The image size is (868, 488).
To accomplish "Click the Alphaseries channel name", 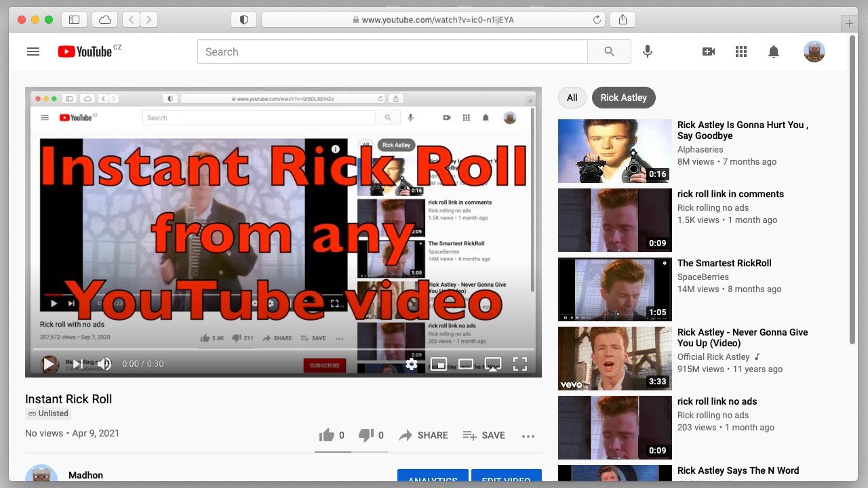I will 701,149.
